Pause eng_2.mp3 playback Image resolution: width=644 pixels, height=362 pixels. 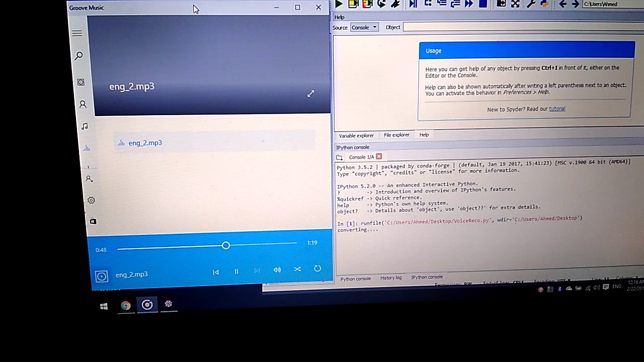tap(236, 271)
